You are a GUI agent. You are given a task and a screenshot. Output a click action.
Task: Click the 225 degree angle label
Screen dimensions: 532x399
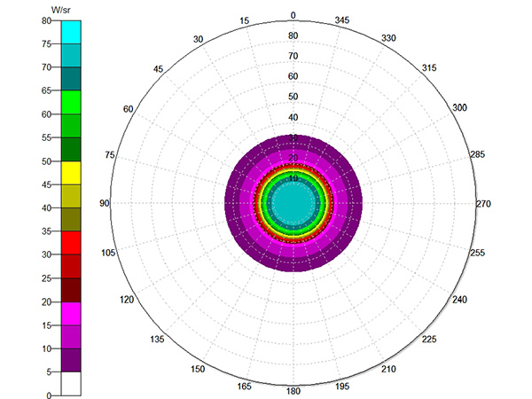coord(428,339)
